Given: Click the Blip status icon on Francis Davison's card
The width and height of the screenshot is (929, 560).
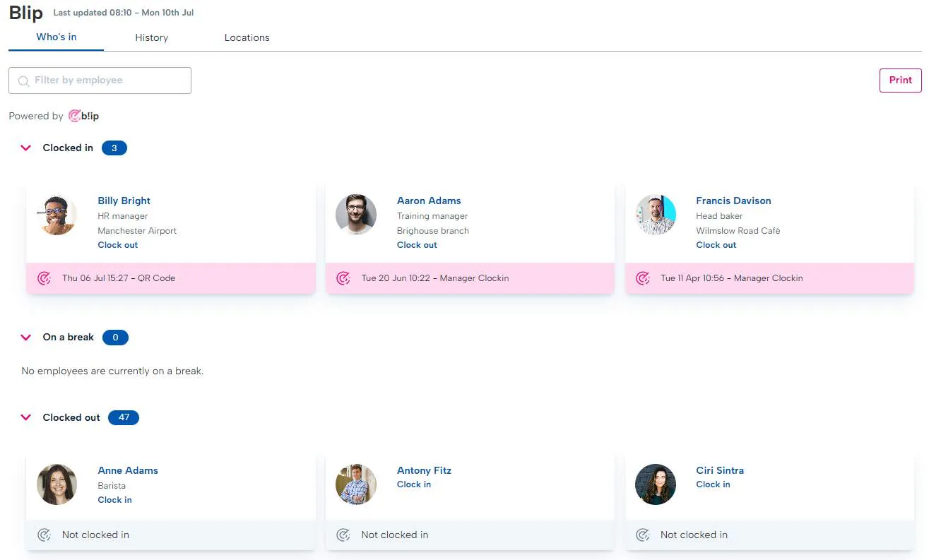Looking at the screenshot, I should tap(643, 278).
